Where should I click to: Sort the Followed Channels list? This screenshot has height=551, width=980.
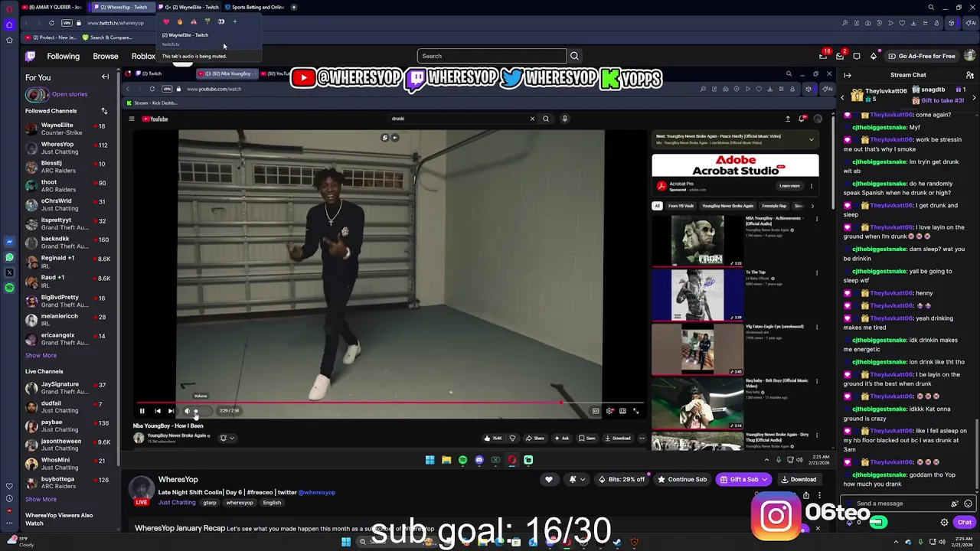click(104, 111)
